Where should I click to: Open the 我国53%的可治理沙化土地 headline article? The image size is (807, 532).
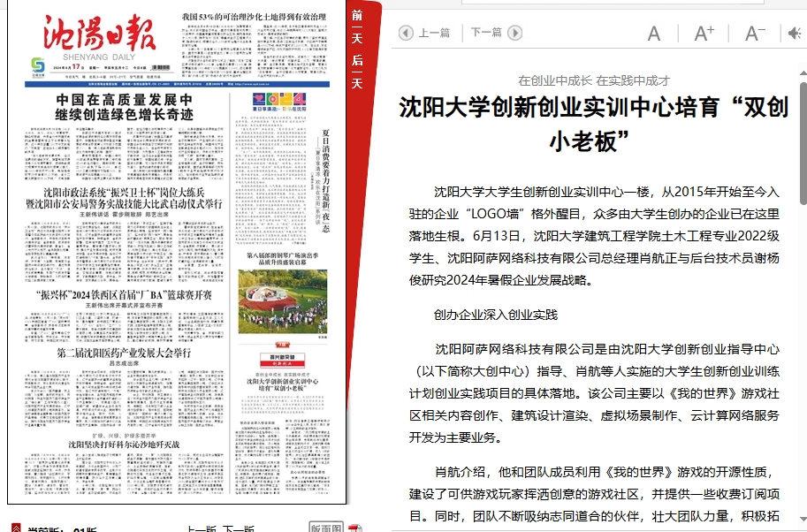tap(254, 17)
